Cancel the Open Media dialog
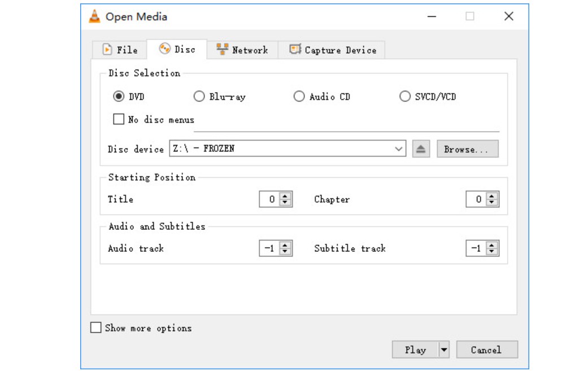The width and height of the screenshot is (588, 375). point(487,350)
